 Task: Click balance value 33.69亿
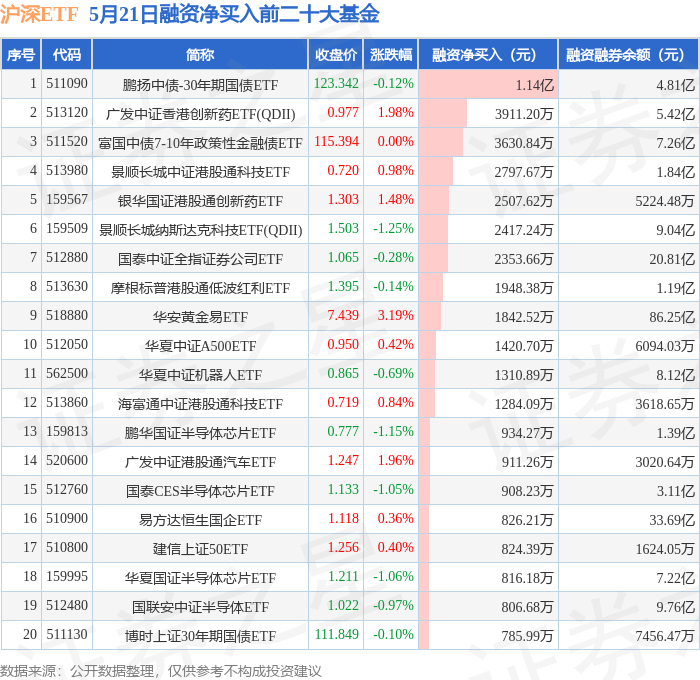click(x=672, y=520)
